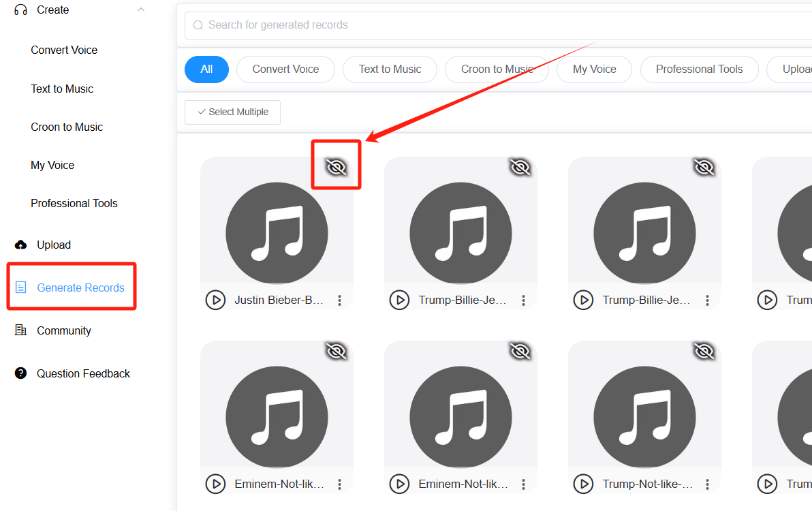Play the Trump-Billie-Je record above Trump-Not-like
812x511 pixels.
pyautogui.click(x=583, y=300)
